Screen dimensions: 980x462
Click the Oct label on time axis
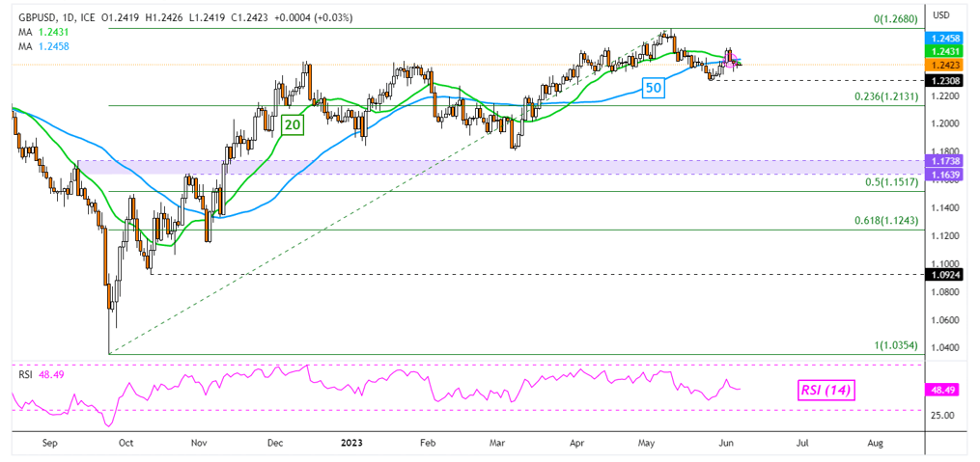tap(126, 443)
